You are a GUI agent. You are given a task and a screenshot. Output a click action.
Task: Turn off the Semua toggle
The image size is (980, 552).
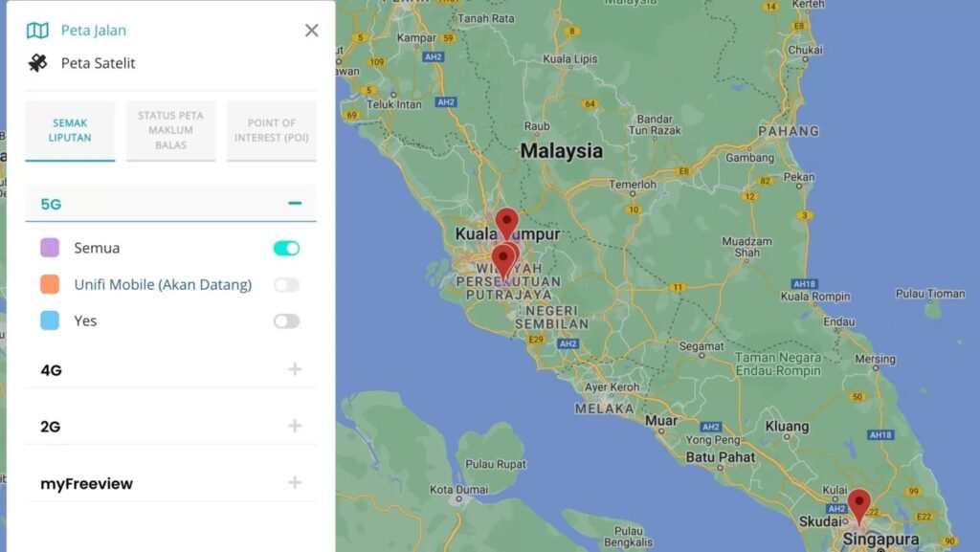(x=286, y=248)
